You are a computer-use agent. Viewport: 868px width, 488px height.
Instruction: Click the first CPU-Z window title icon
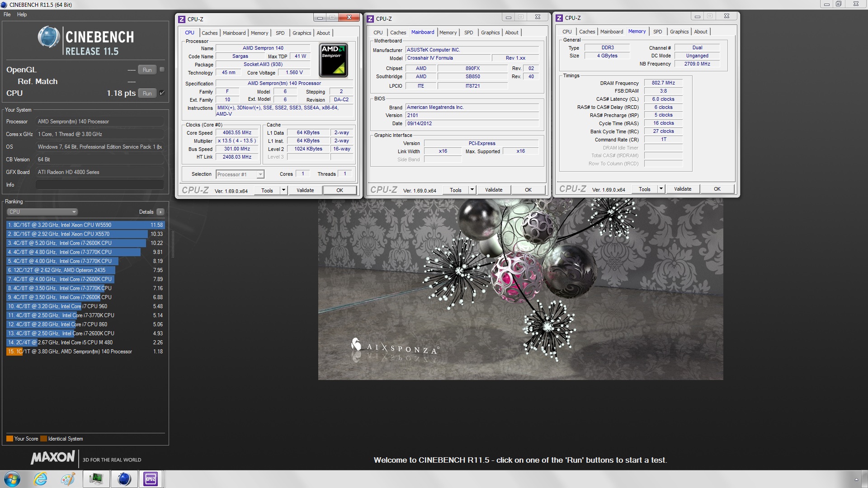(182, 19)
